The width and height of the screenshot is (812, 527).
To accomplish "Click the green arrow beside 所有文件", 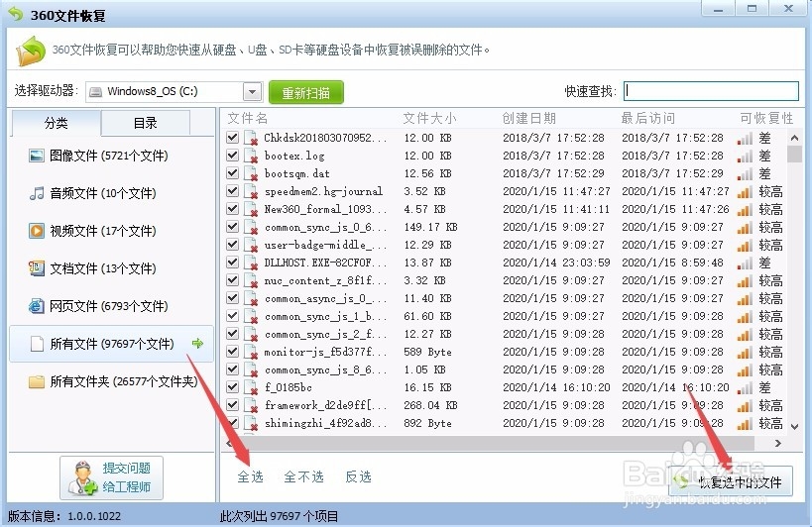I will point(197,344).
